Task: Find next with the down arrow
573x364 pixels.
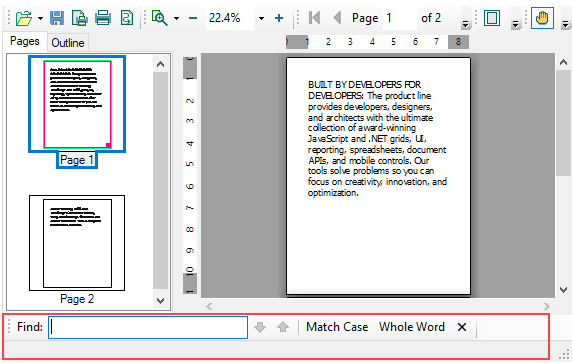Action: (x=260, y=327)
